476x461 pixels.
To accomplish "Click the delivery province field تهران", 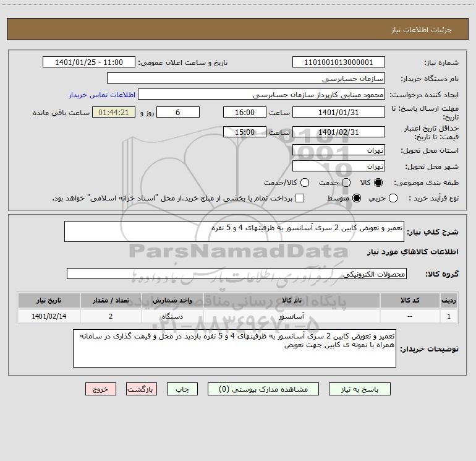I will click(339, 150).
